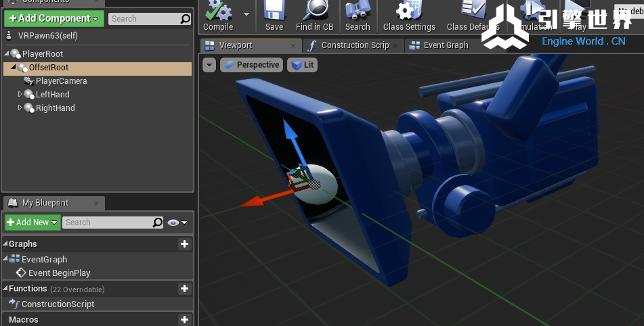Open Search from the toolbar
The height and width of the screenshot is (326, 644).
pyautogui.click(x=358, y=16)
